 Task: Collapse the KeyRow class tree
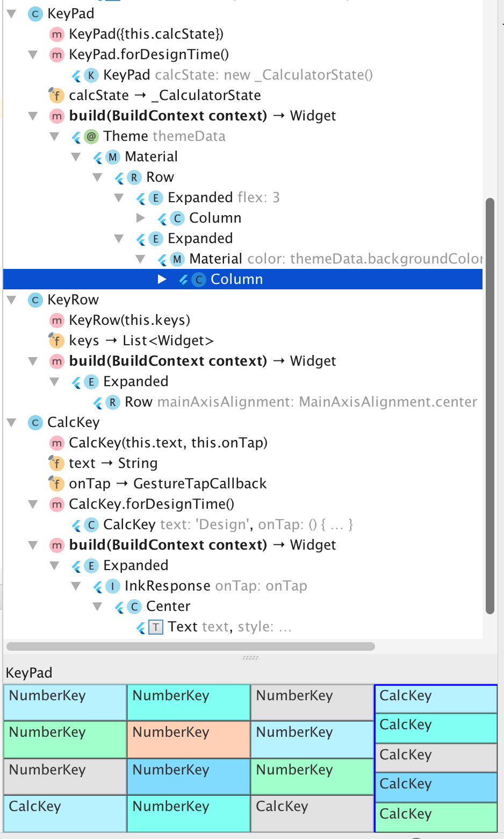pyautogui.click(x=11, y=300)
